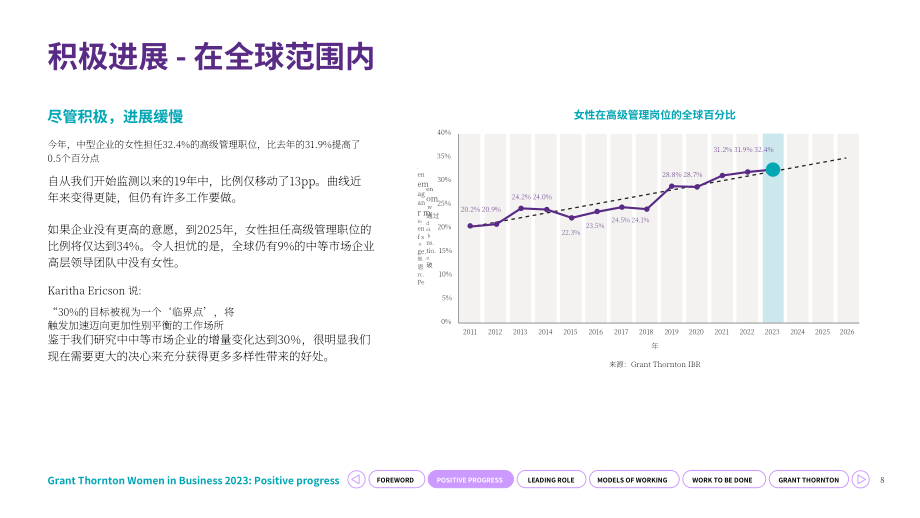Image resolution: width=920 pixels, height=518 pixels.
Task: Click the source text 来源: Grant Thornton IBR
Action: (x=655, y=364)
